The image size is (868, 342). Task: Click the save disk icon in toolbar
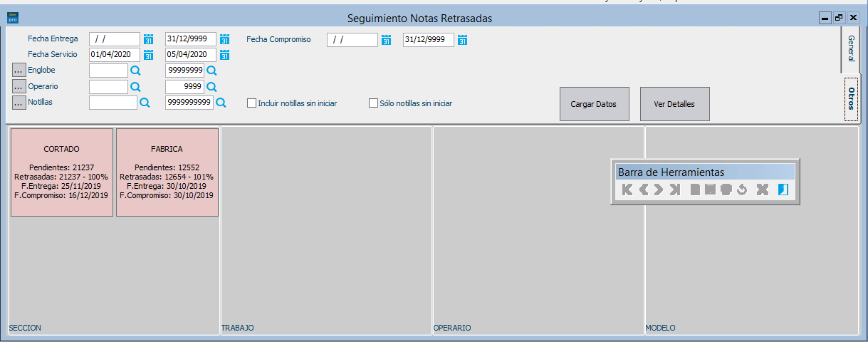point(710,190)
